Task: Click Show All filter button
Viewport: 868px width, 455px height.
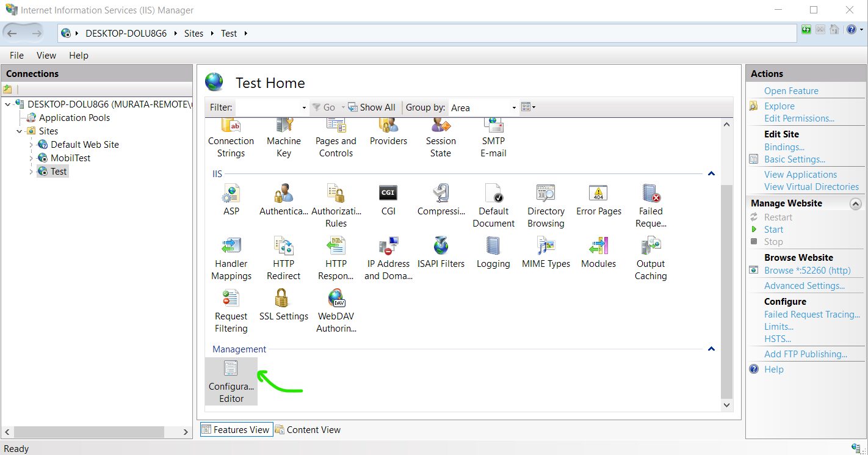Action: click(372, 107)
